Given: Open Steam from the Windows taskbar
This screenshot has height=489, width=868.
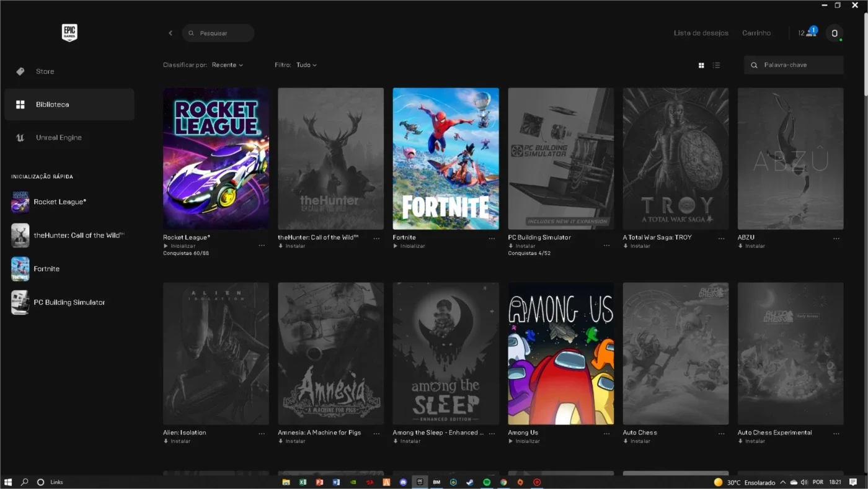Looking at the screenshot, I should (x=470, y=482).
